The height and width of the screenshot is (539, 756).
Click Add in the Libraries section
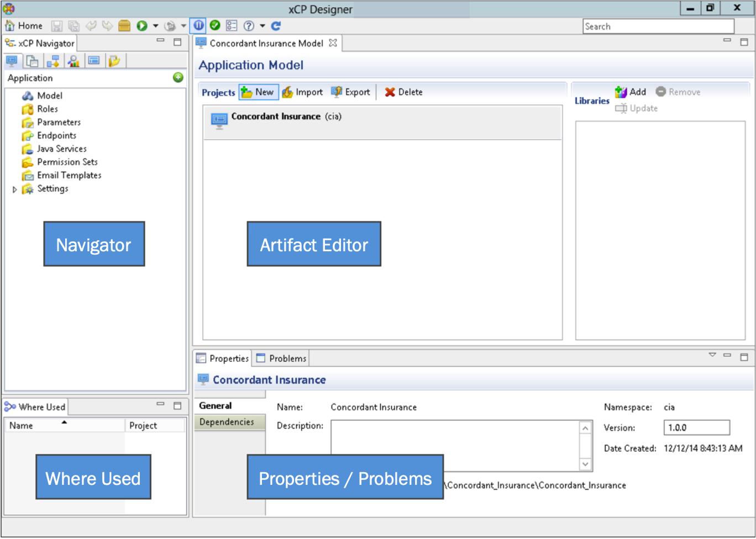point(631,92)
